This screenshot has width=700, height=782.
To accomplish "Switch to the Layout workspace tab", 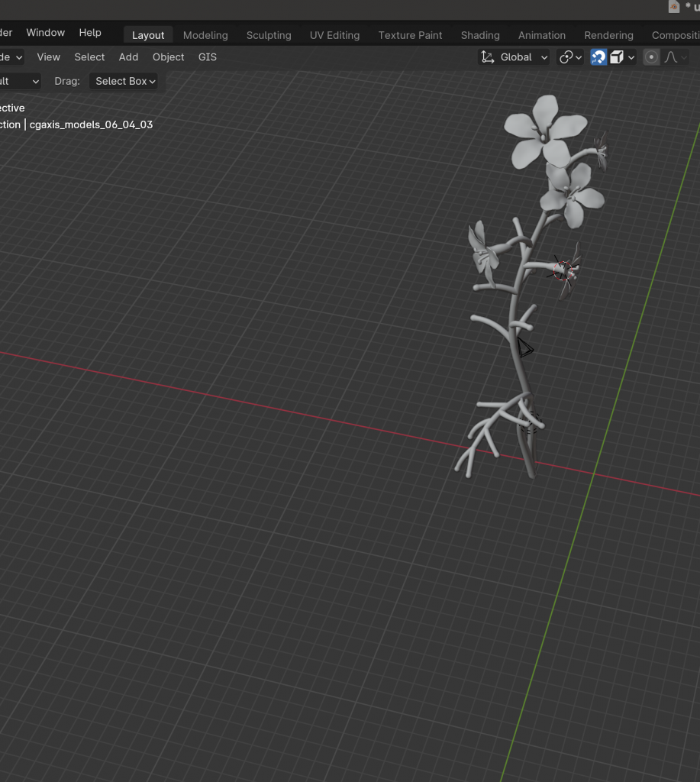I will pos(148,35).
